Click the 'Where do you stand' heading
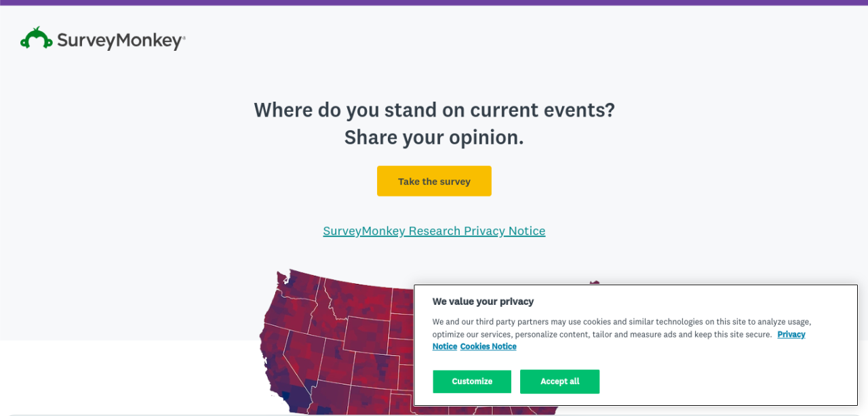Screen dimensions: 868x416 [434, 110]
